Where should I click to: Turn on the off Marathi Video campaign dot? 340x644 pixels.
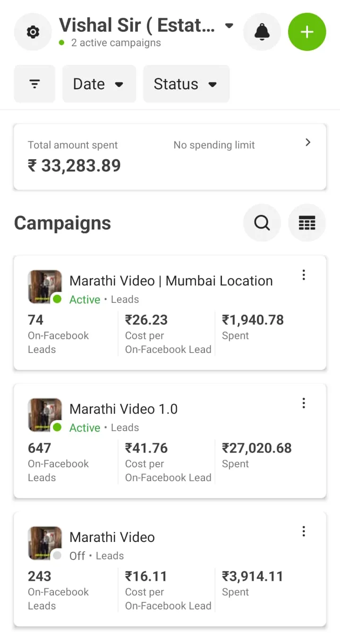click(57, 556)
